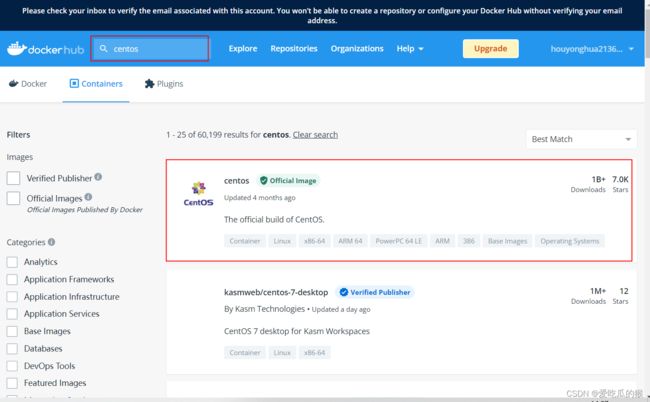Click 'CentOS 7 desktop for Kasm Workspaces'

pyautogui.click(x=297, y=331)
